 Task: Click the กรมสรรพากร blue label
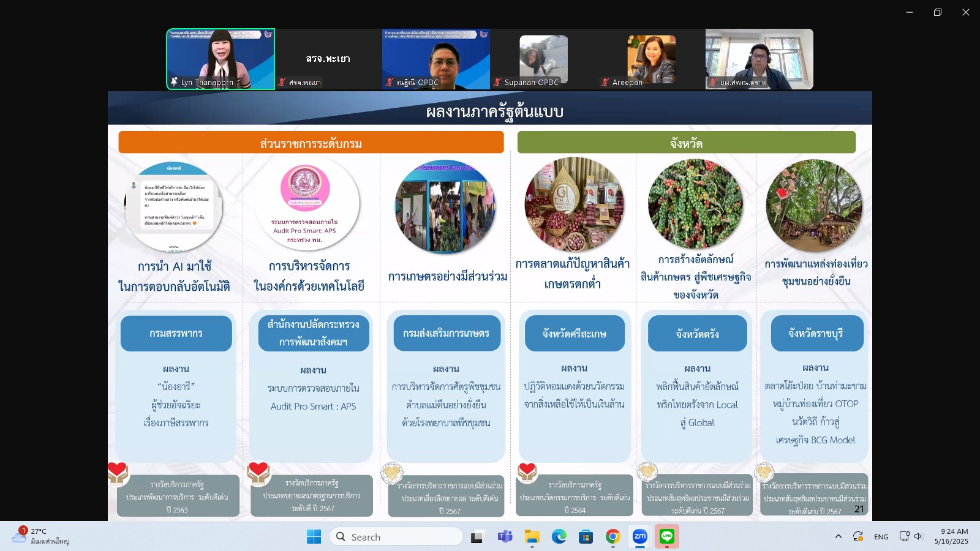pos(176,334)
